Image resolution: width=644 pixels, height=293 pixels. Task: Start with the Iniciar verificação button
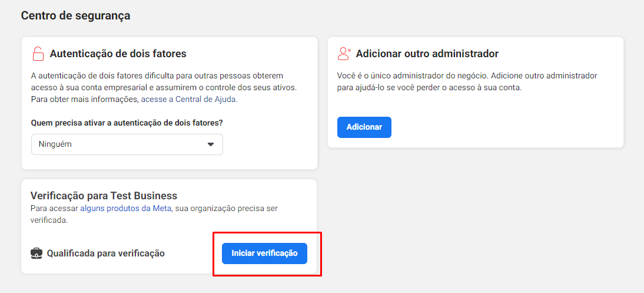(264, 253)
